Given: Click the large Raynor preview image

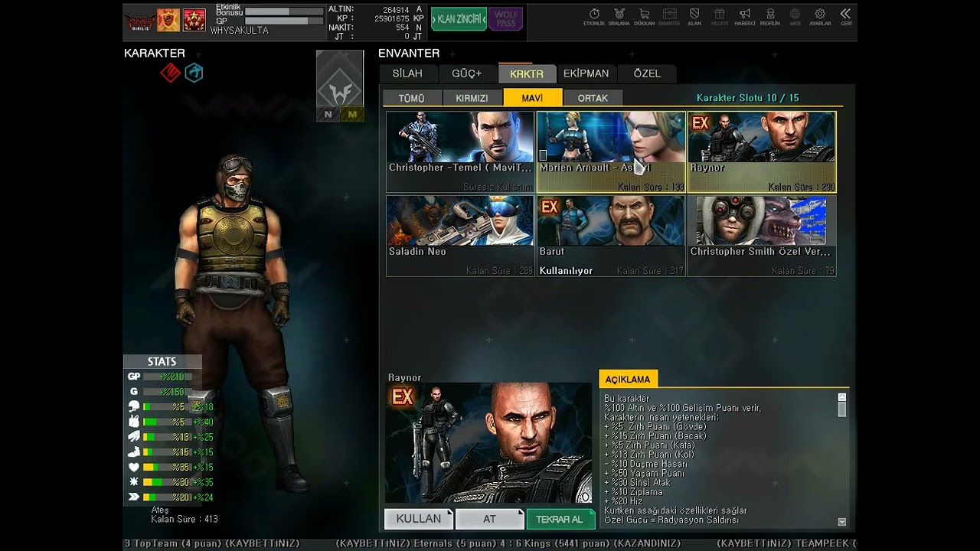Looking at the screenshot, I should [x=488, y=444].
